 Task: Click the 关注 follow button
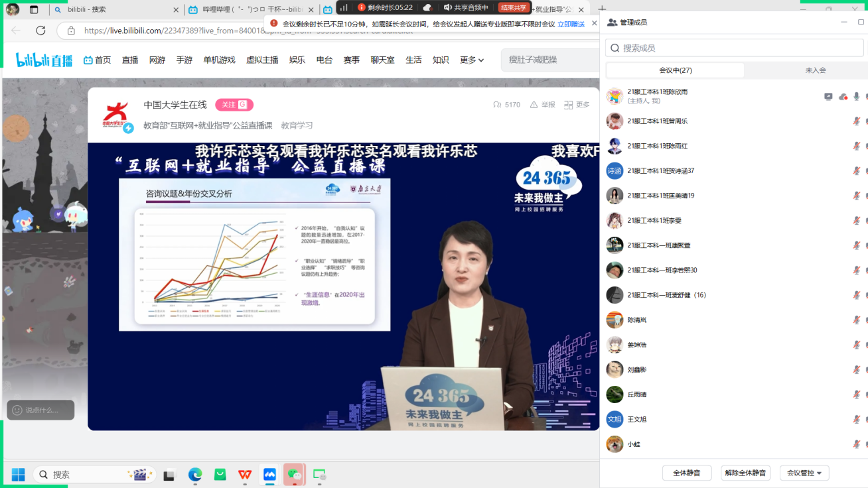pos(234,105)
